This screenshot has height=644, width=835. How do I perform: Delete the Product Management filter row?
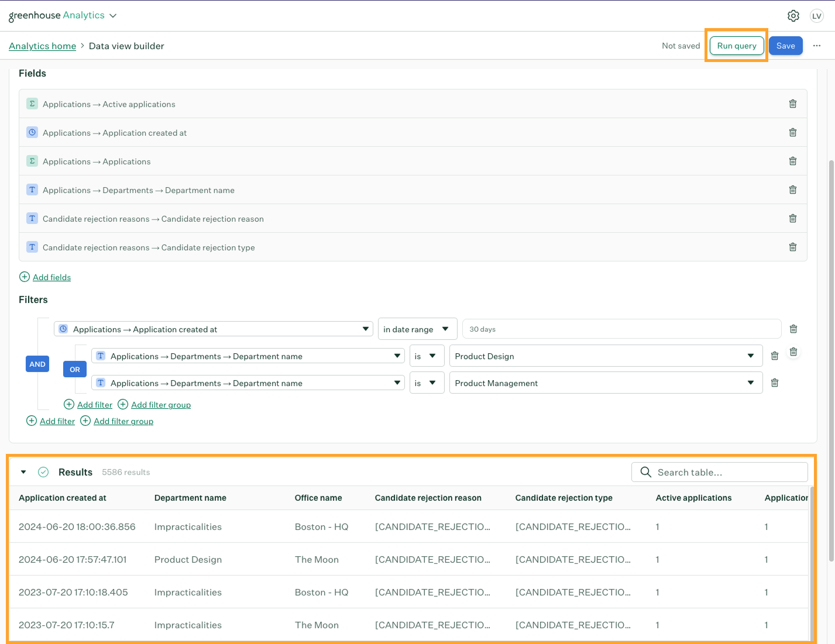coord(775,383)
